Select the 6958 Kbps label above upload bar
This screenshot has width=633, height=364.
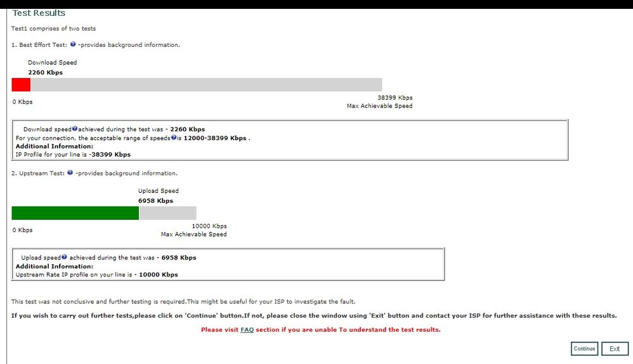point(155,200)
